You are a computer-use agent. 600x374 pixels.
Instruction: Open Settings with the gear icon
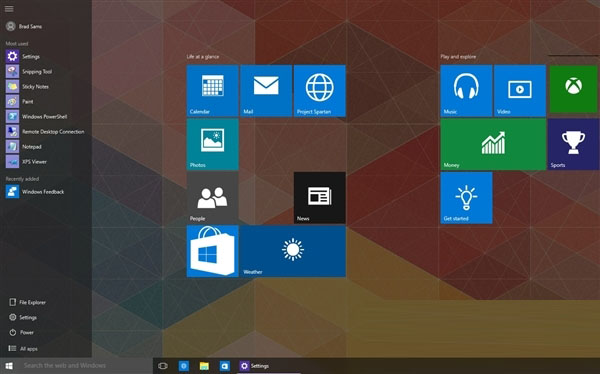point(23,317)
